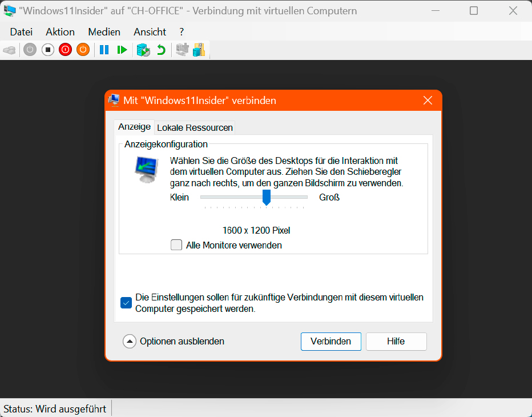Click the desktop size slider thumb
The image size is (532, 417).
point(267,197)
